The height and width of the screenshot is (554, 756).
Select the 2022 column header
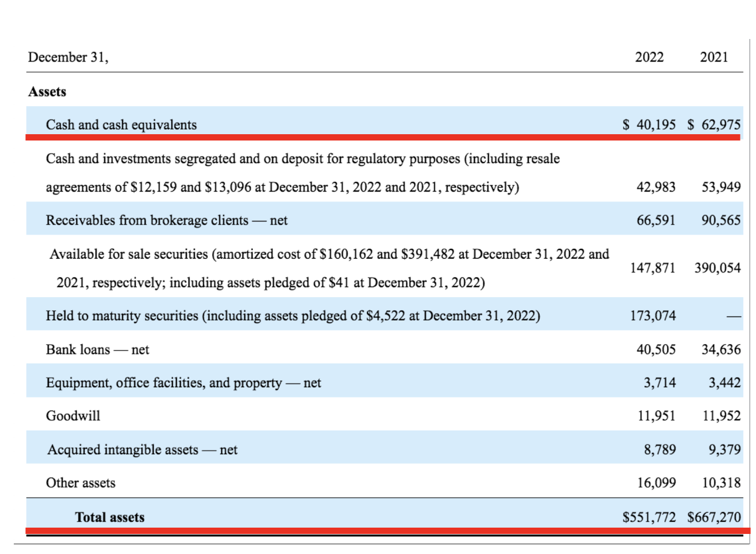(649, 57)
